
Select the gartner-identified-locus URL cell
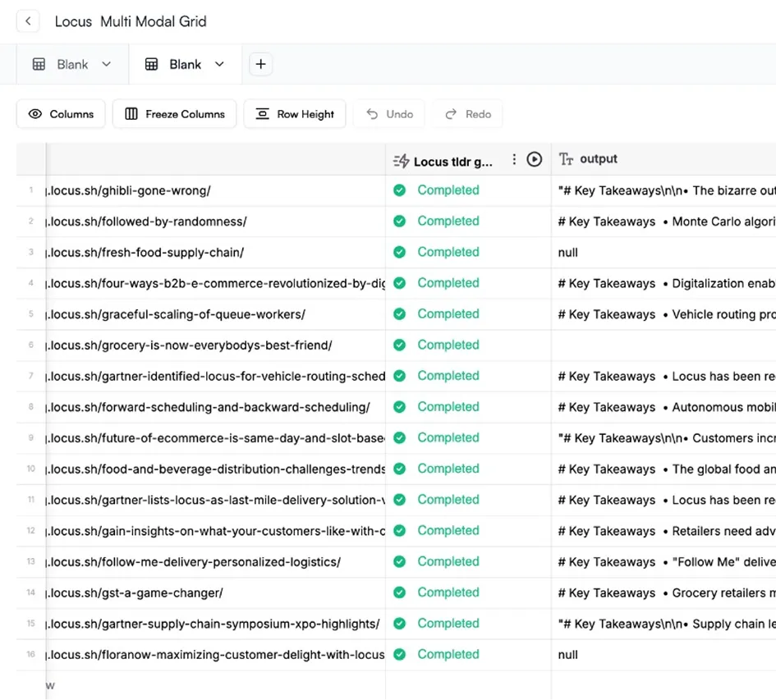pyautogui.click(x=216, y=376)
